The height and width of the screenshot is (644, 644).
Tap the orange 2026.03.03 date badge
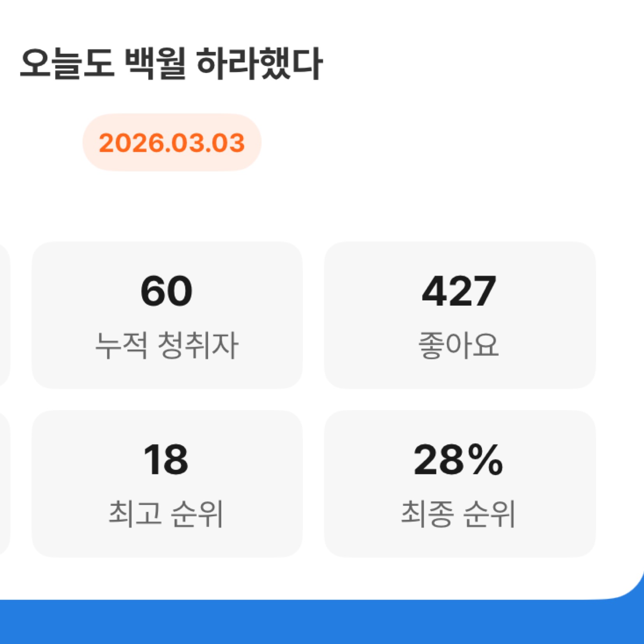172,143
